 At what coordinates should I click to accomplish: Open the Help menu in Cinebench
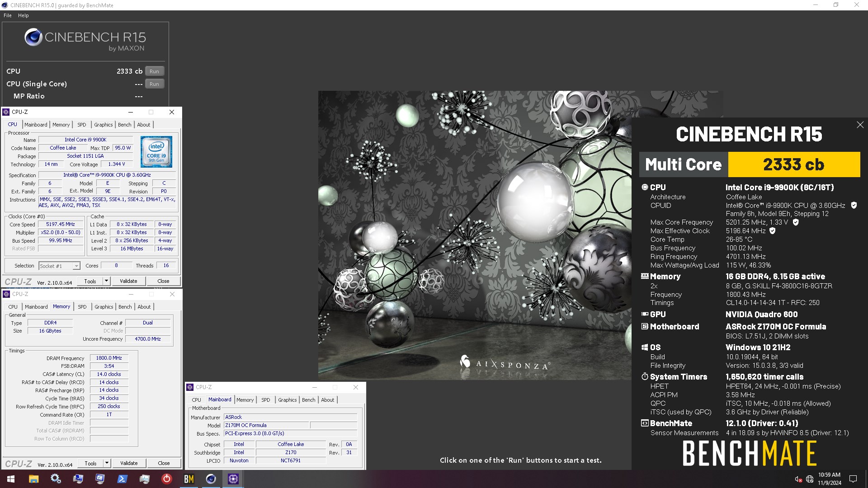pyautogui.click(x=24, y=15)
